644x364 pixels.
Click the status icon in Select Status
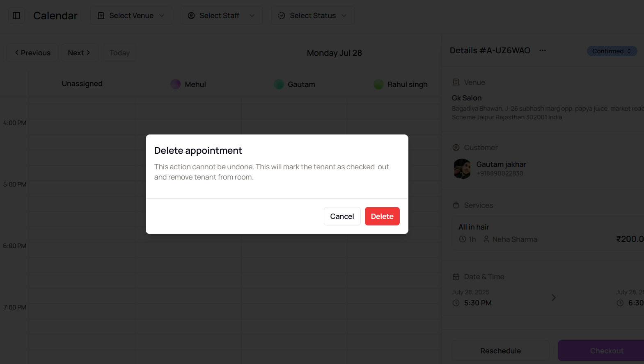[x=282, y=16]
